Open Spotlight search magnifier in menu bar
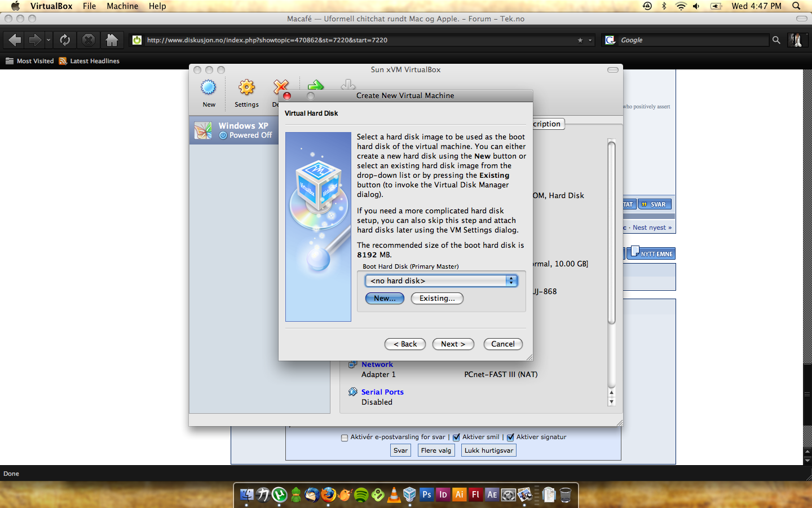 pyautogui.click(x=796, y=6)
